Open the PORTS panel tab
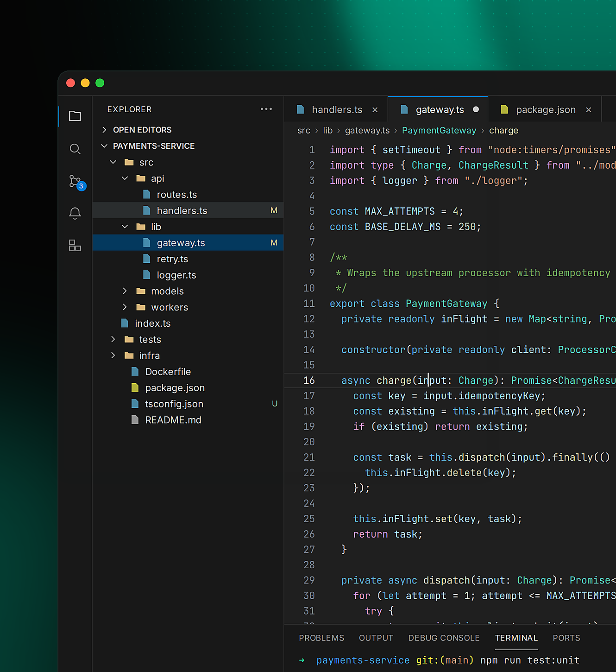The height and width of the screenshot is (672, 616). tap(566, 638)
